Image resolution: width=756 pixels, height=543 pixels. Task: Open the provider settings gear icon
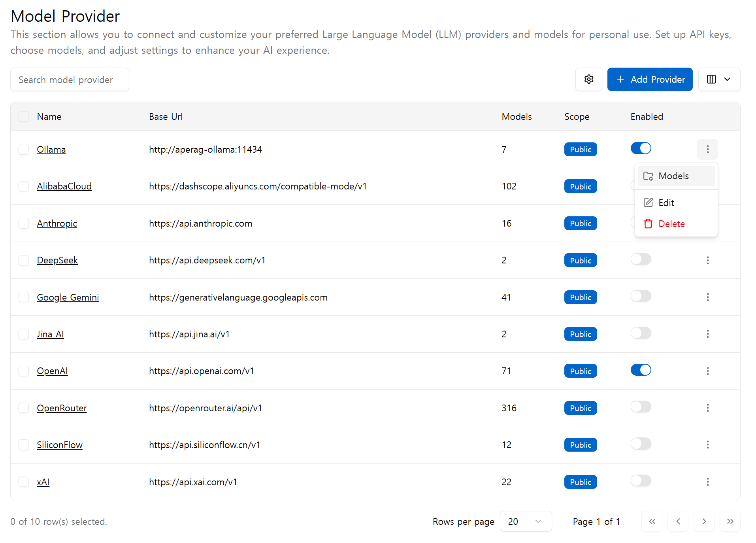(x=588, y=79)
